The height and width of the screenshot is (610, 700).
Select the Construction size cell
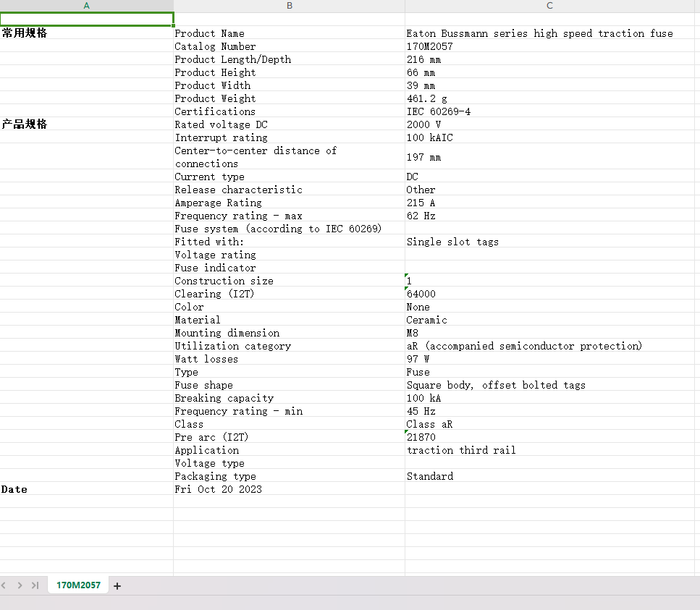290,281
